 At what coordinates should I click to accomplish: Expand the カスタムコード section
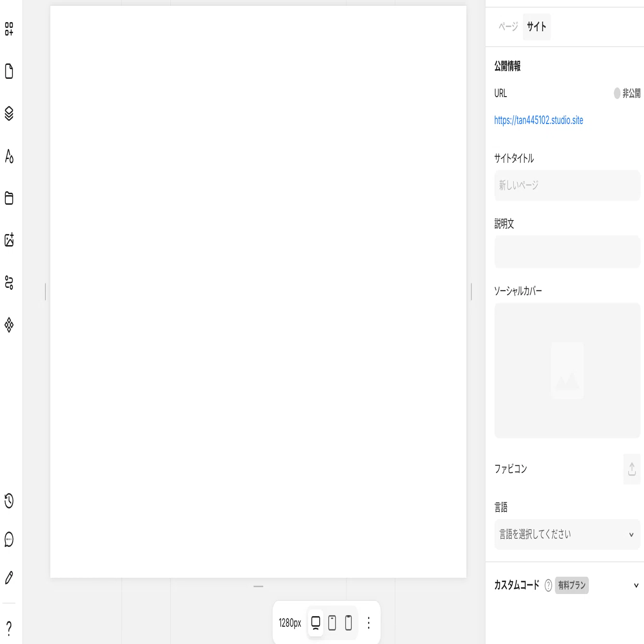(636, 585)
